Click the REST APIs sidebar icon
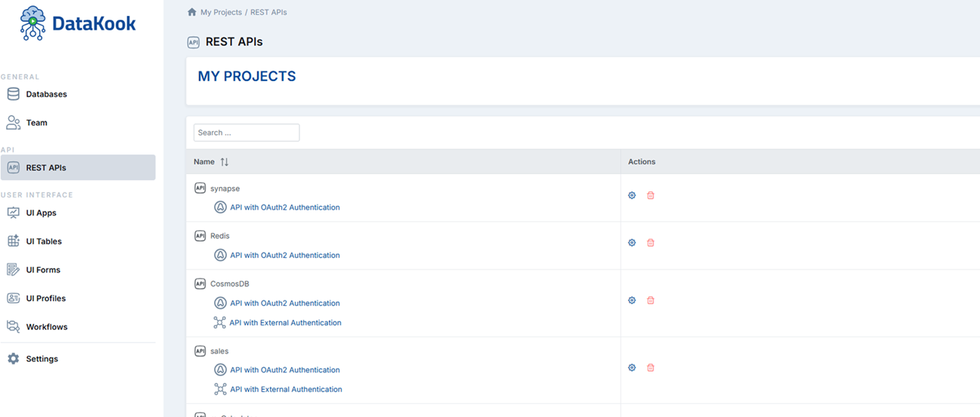The height and width of the screenshot is (417, 980). pos(13,167)
